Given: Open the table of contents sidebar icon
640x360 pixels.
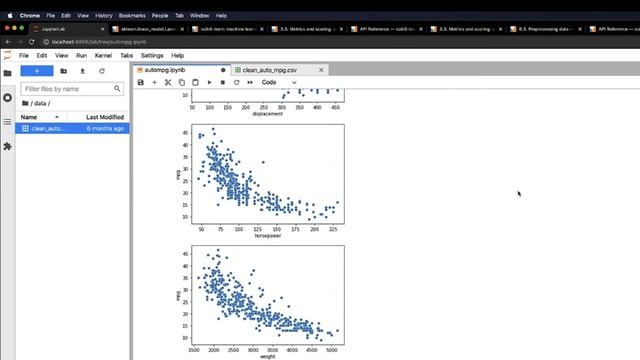Looking at the screenshot, I should (7, 122).
